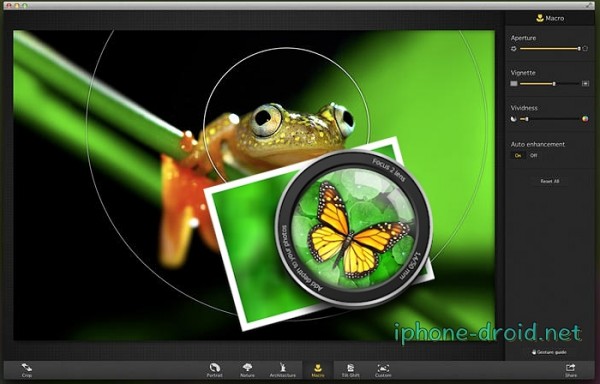Click the low vividness icon
This screenshot has height=384, width=600.
[514, 119]
